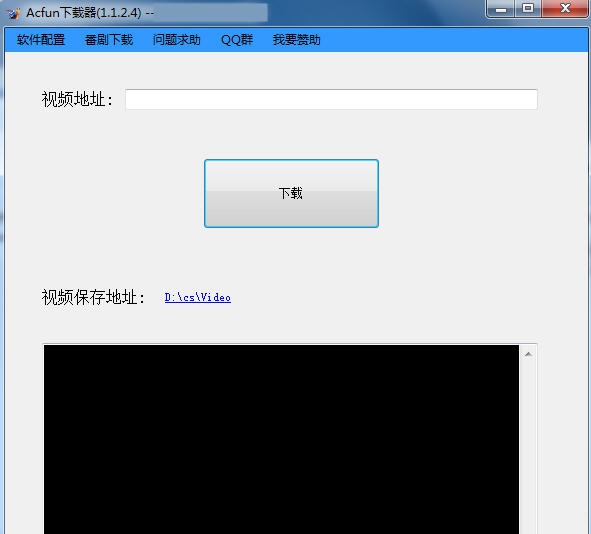Open the D:\cs\Video save path link
Viewport: 591px width, 534px height.
pyautogui.click(x=198, y=297)
